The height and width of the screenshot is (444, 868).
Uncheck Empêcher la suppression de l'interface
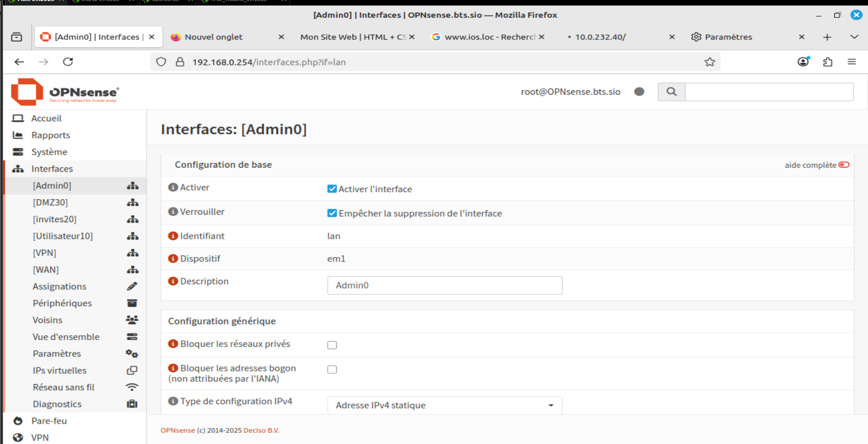[332, 213]
